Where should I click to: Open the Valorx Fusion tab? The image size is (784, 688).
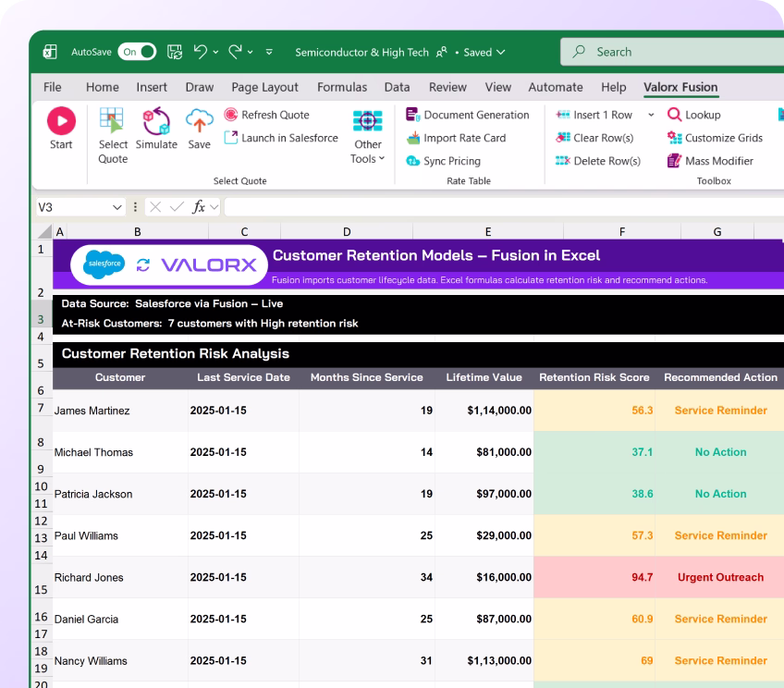tap(680, 87)
